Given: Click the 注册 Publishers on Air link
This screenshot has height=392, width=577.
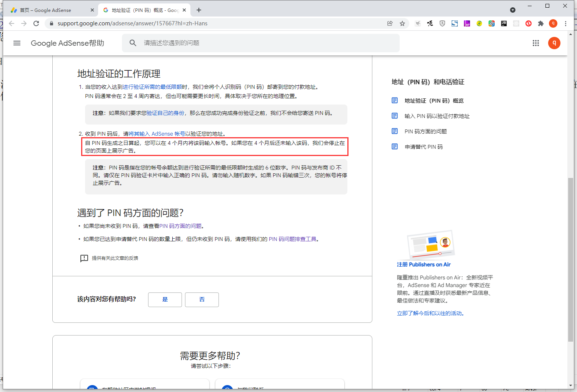Looking at the screenshot, I should [x=424, y=264].
